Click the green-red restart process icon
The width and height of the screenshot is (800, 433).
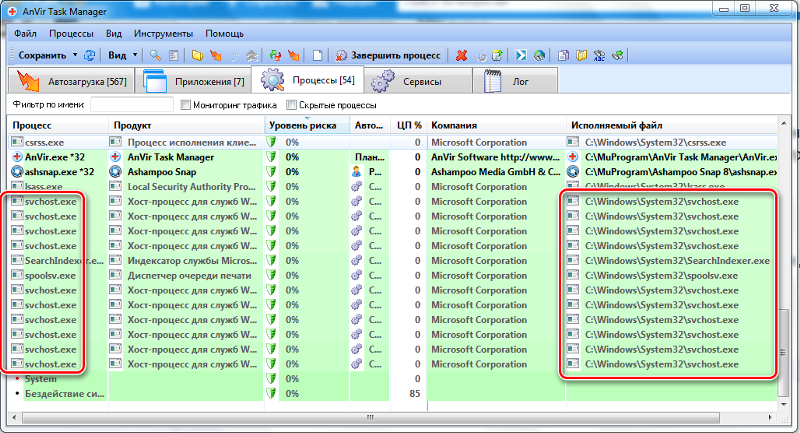[275, 55]
